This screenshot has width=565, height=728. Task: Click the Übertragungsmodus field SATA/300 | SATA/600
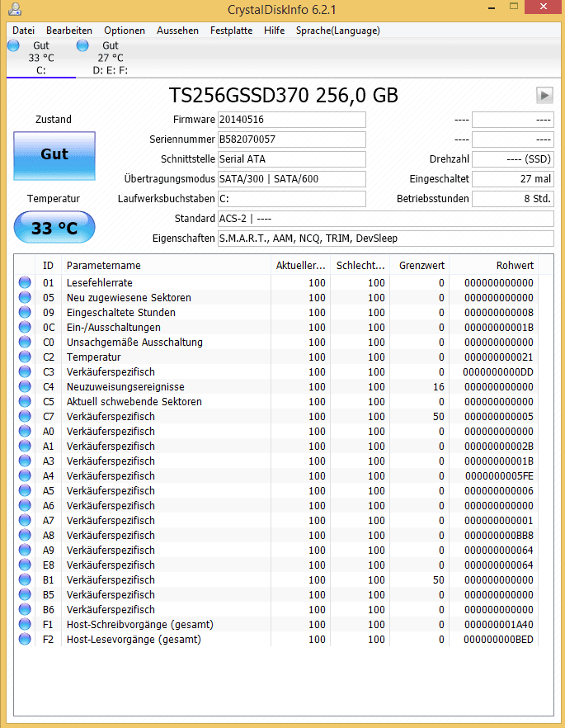click(x=292, y=179)
